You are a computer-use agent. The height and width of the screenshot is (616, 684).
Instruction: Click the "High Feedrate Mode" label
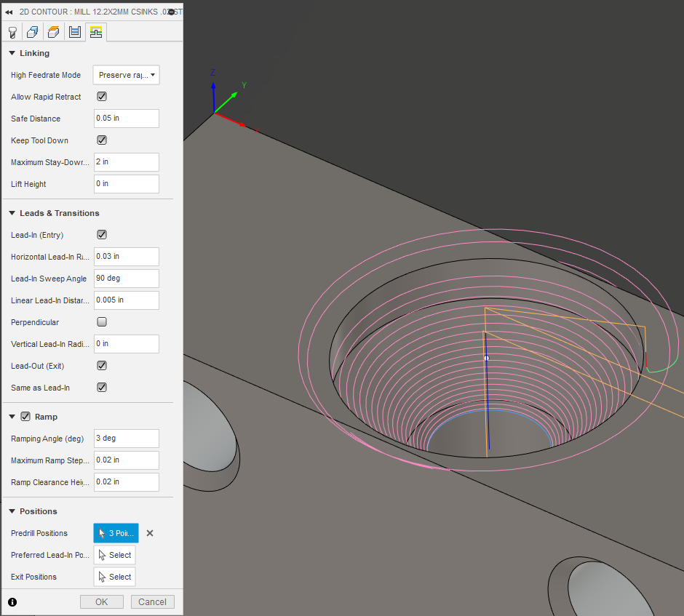point(46,75)
